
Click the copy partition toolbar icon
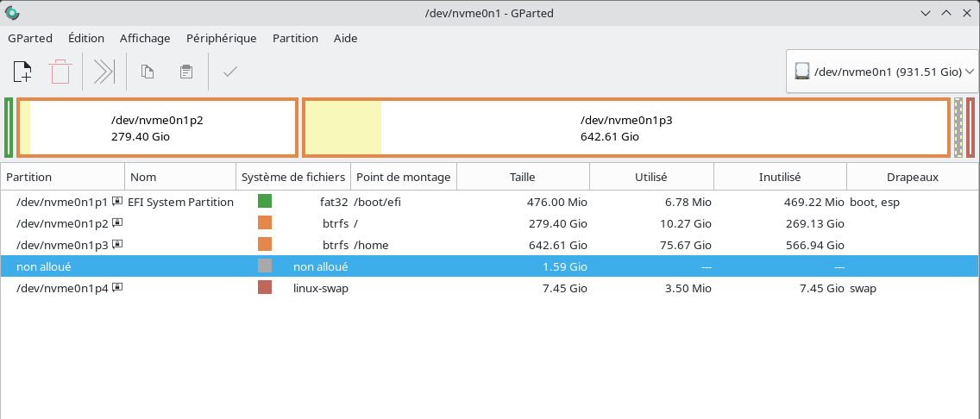pyautogui.click(x=148, y=72)
